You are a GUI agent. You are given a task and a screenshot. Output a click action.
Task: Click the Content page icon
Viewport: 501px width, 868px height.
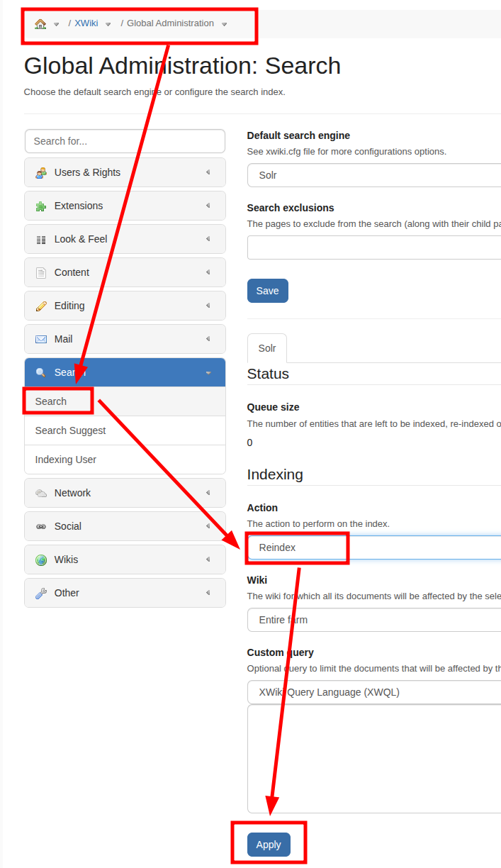[x=41, y=273]
